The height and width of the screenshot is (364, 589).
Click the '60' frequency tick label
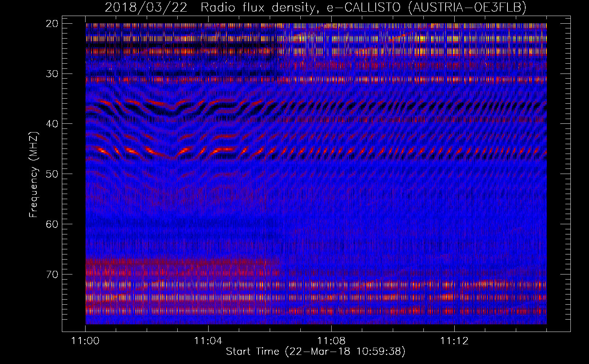pos(52,224)
